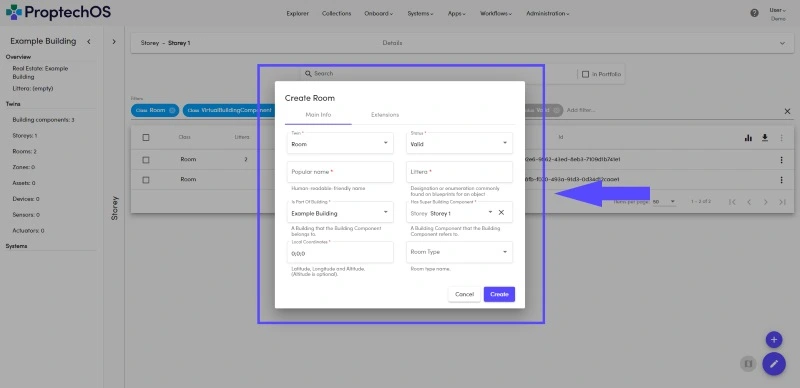Open the Explorer menu item
800x388 pixels.
click(x=297, y=14)
